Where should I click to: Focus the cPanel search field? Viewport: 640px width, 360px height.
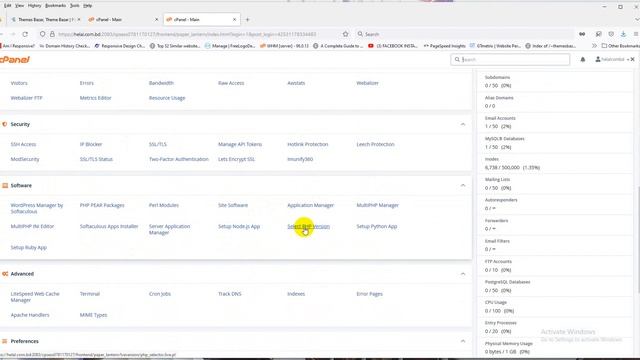point(510,60)
